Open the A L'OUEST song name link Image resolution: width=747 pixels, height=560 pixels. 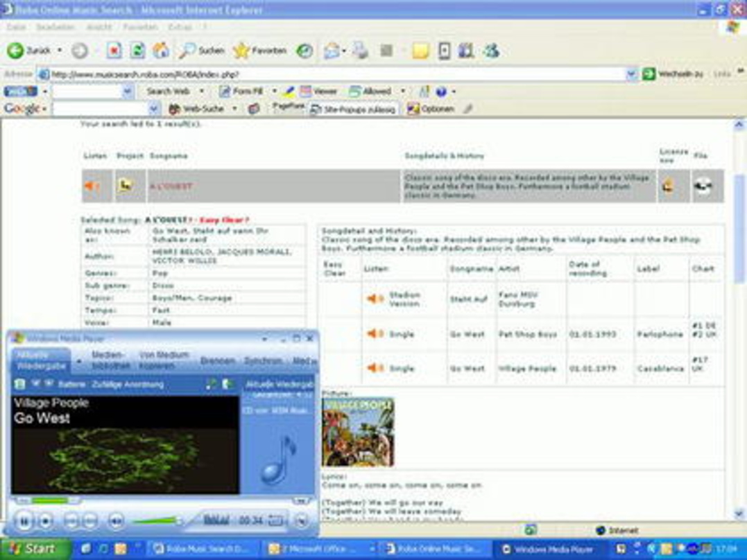click(x=171, y=186)
